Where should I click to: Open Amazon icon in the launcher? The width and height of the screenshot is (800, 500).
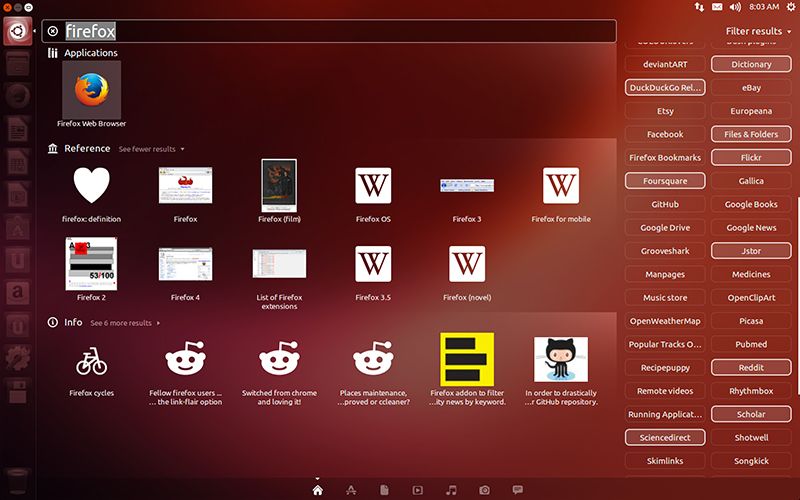tap(17, 292)
